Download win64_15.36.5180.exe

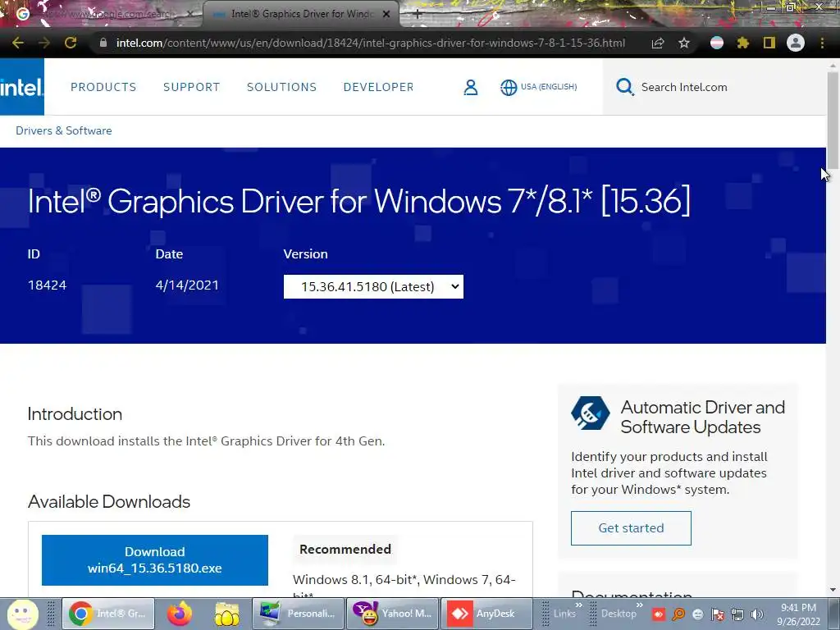click(155, 559)
